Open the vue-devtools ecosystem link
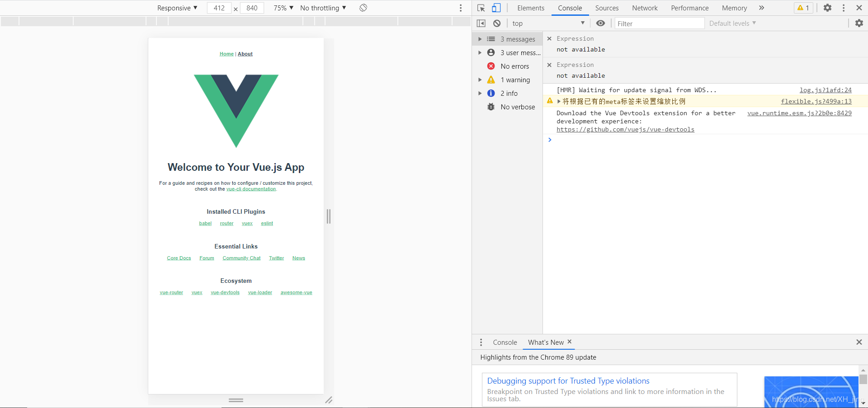868x408 pixels. tap(225, 293)
